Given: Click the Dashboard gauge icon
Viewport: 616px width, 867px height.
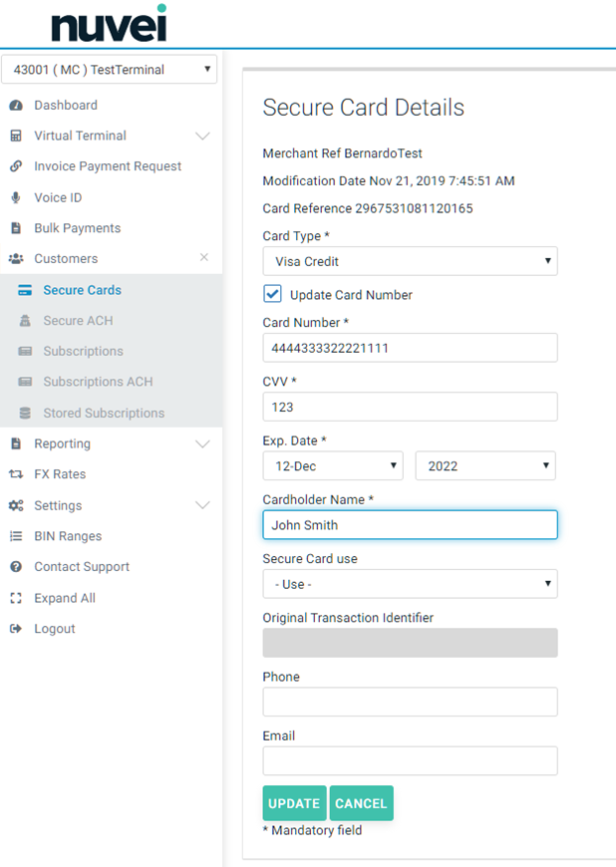Looking at the screenshot, I should point(16,106).
